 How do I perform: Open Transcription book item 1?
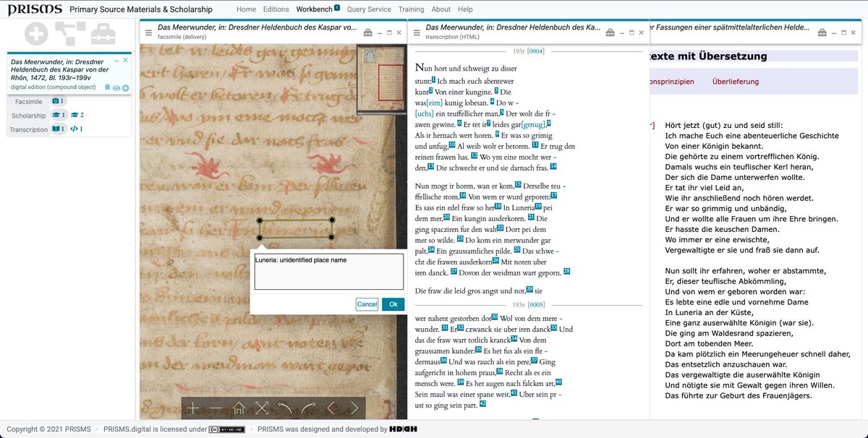[x=59, y=129]
